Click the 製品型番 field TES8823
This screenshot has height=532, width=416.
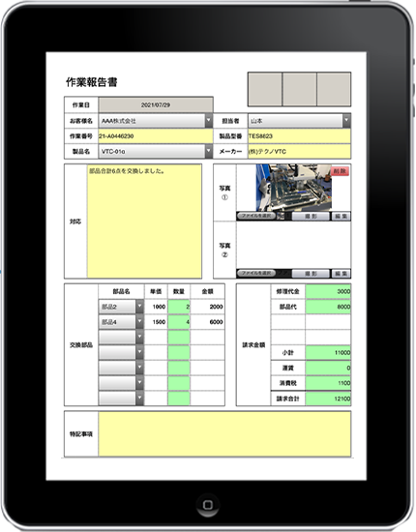point(299,136)
